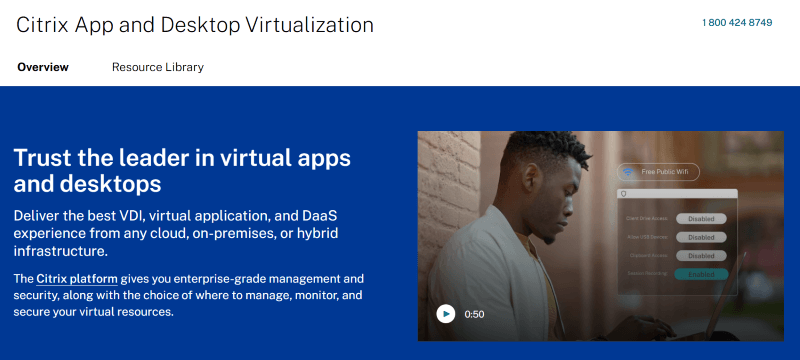Follow the Citrix platform link
800x360 pixels.
click(x=77, y=279)
